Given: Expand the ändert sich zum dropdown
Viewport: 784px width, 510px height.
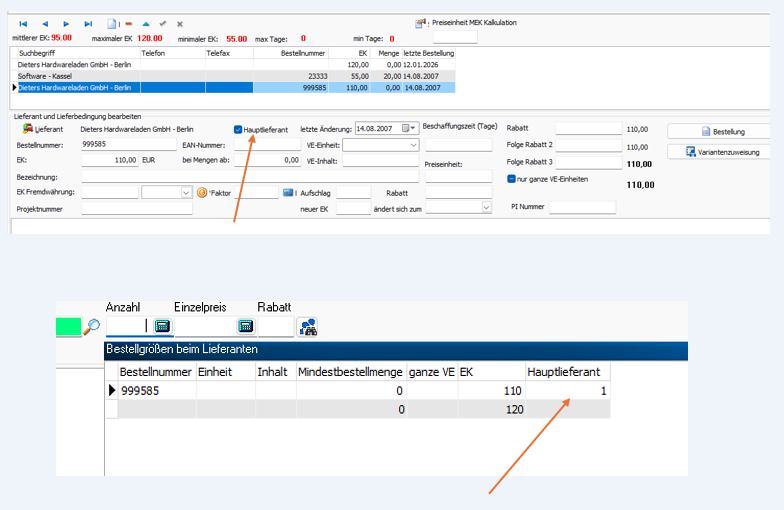Looking at the screenshot, I should point(486,207).
